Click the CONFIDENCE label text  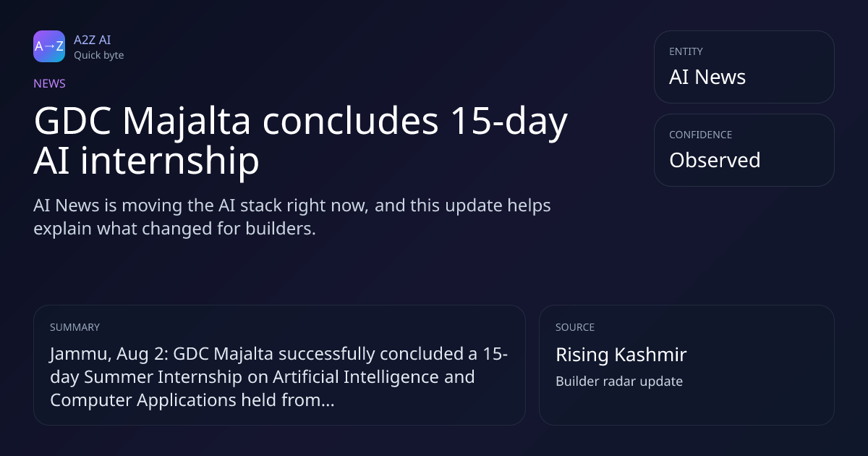click(x=700, y=135)
